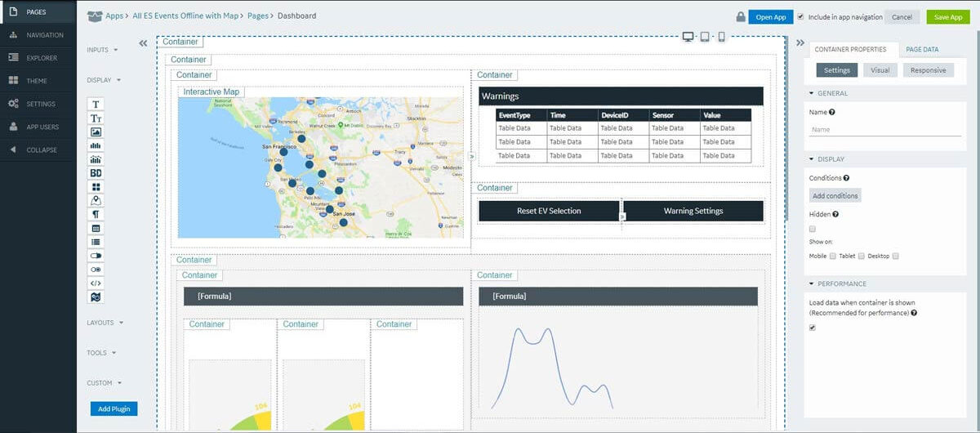Image resolution: width=980 pixels, height=433 pixels.
Task: Select the switch indicator widget icon
Action: pyautogui.click(x=96, y=269)
